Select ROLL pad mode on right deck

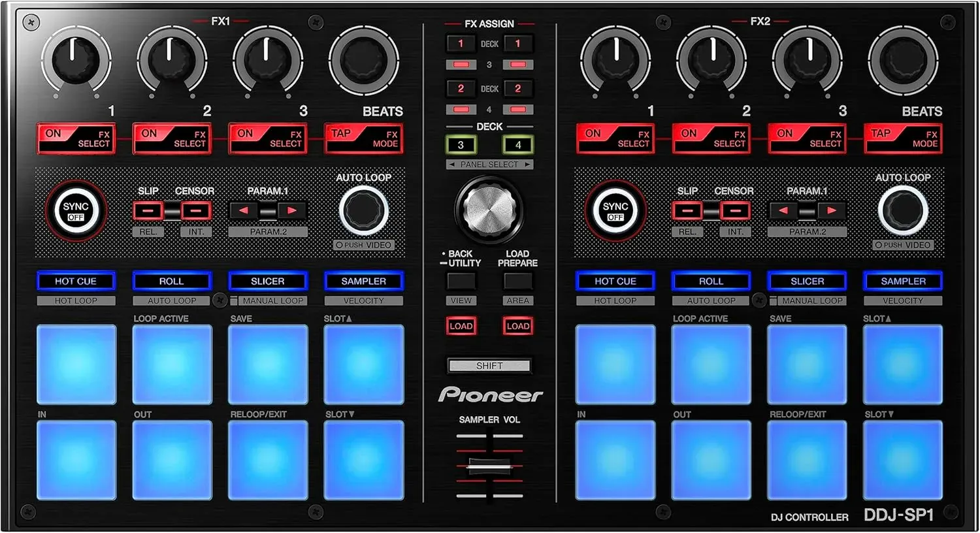(x=711, y=281)
